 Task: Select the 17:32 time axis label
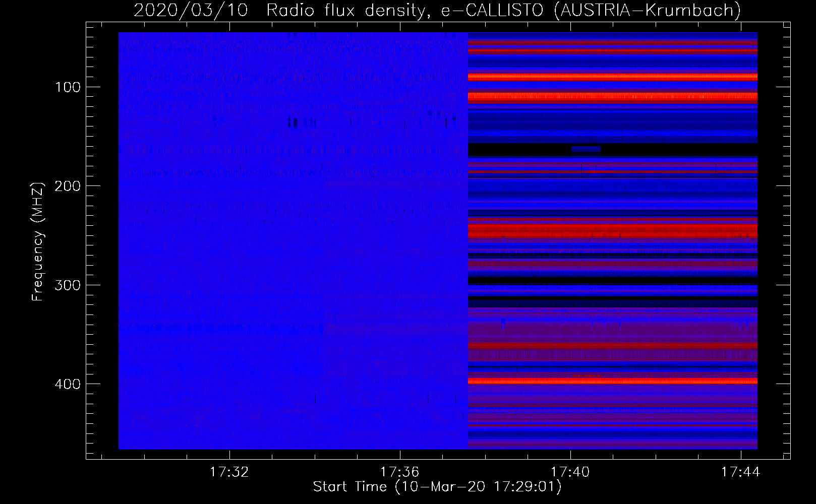coord(229,472)
